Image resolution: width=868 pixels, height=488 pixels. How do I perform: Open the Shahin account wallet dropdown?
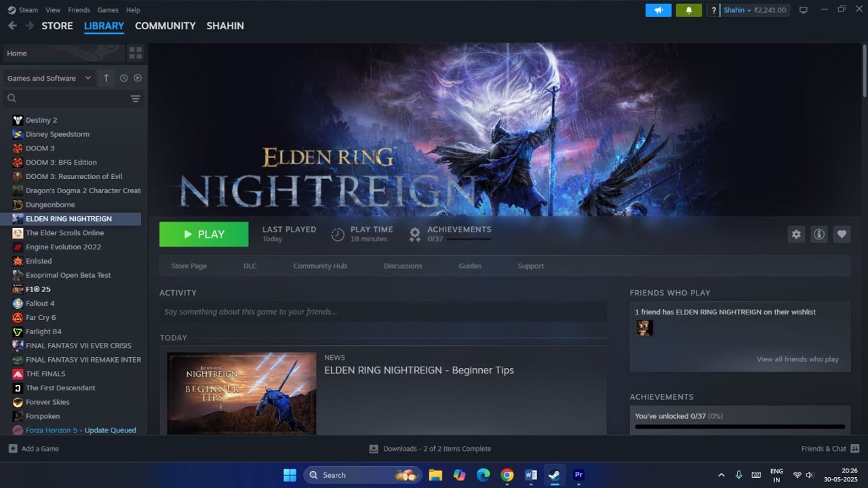coord(755,10)
